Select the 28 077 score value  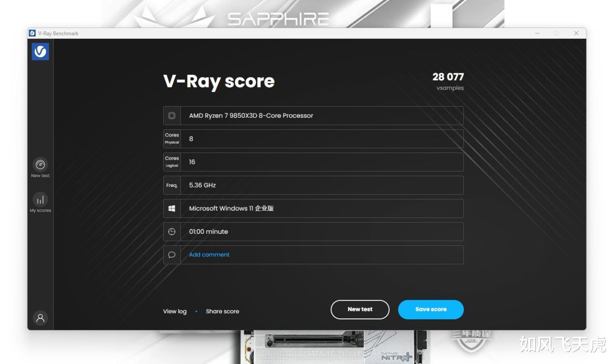448,77
